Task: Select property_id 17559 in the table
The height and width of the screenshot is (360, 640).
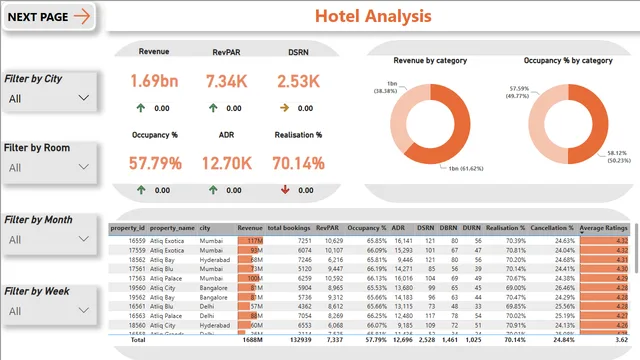Action: click(x=137, y=250)
